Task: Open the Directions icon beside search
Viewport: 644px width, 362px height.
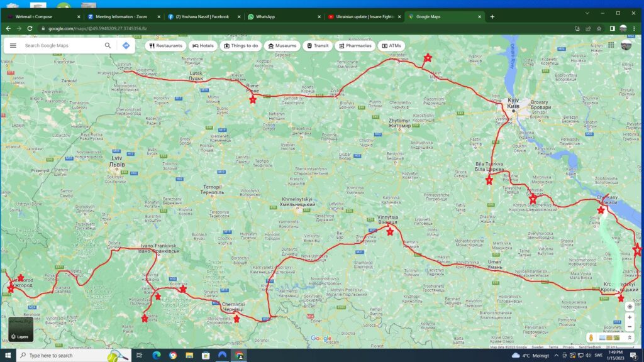Action: pos(126,45)
